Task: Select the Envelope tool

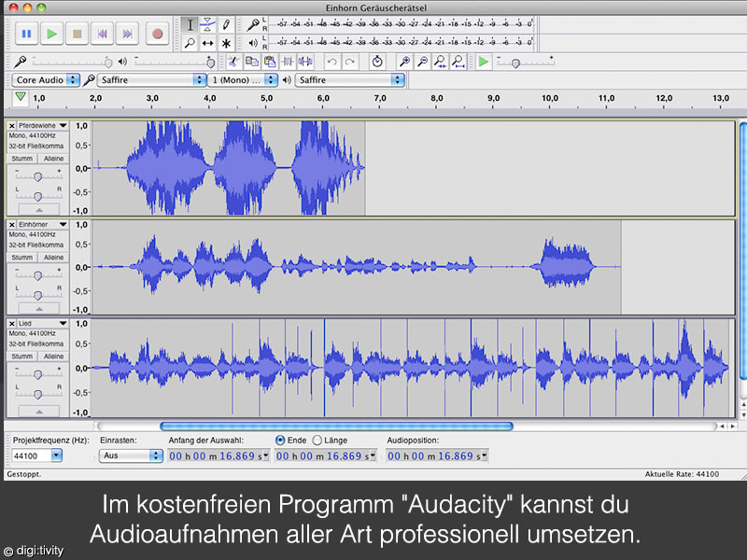Action: coord(207,25)
